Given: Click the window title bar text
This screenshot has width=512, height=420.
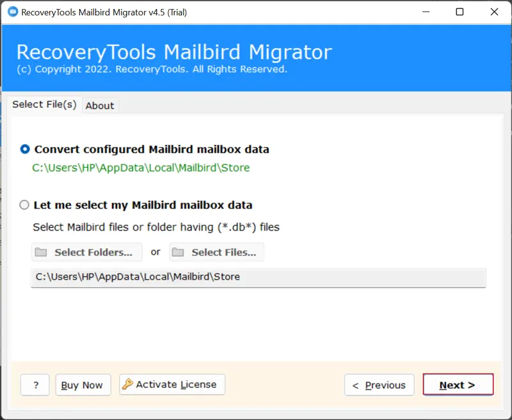Looking at the screenshot, I should click(x=104, y=12).
